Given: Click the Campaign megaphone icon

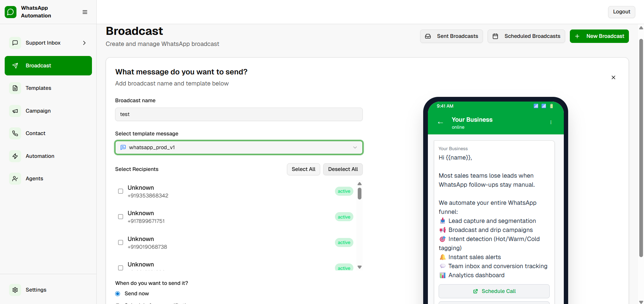Looking at the screenshot, I should click(x=15, y=111).
